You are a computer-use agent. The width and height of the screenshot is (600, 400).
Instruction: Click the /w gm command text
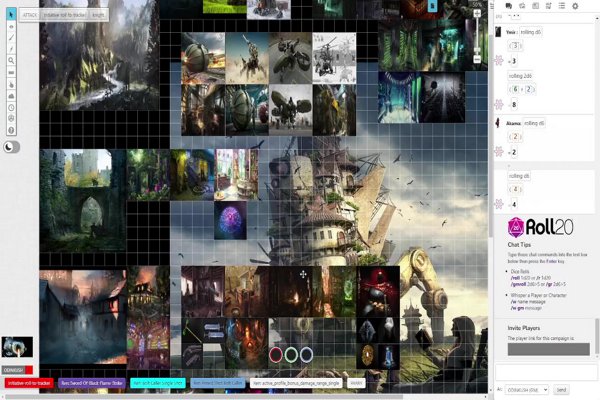pos(518,308)
